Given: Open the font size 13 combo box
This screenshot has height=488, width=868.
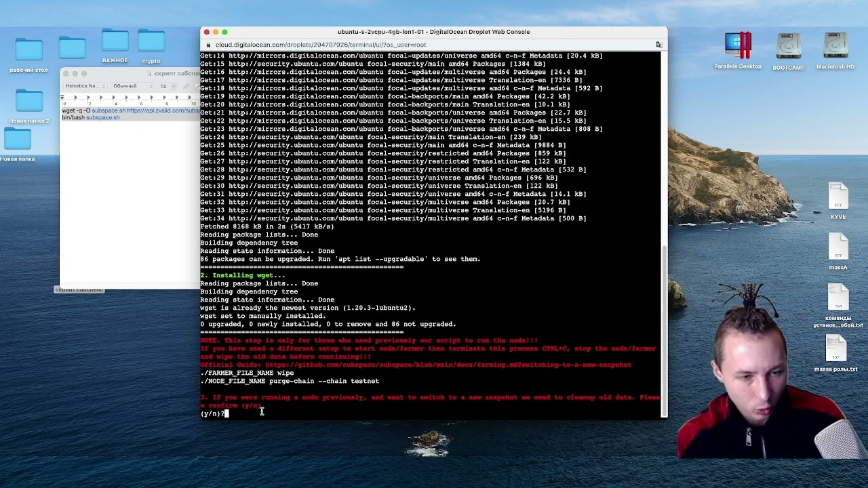Looking at the screenshot, I should tap(167, 86).
